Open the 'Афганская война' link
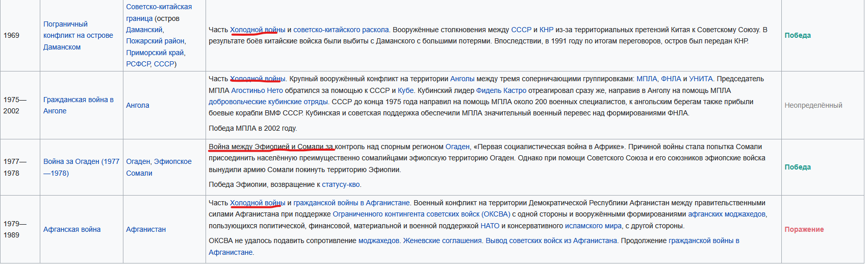The image size is (868, 264). click(72, 229)
